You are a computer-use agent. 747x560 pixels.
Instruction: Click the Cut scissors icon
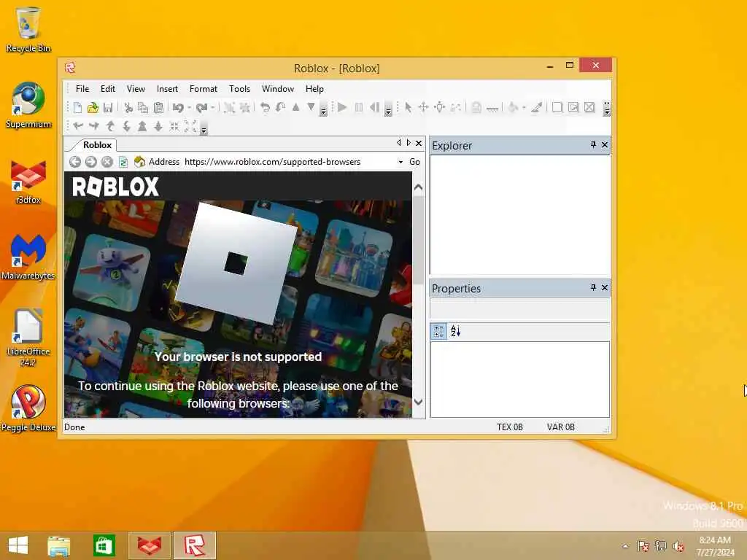click(x=128, y=108)
